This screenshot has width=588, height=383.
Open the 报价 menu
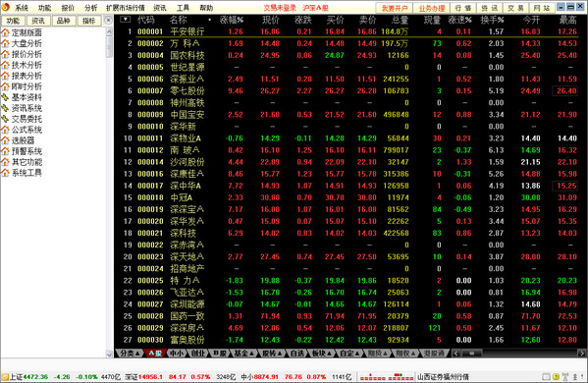[68, 8]
